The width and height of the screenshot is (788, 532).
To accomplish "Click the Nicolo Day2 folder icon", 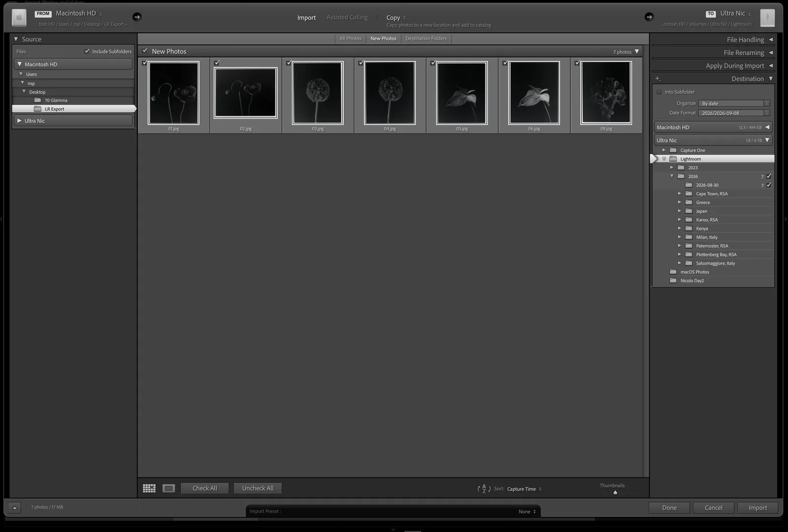I will click(x=673, y=281).
